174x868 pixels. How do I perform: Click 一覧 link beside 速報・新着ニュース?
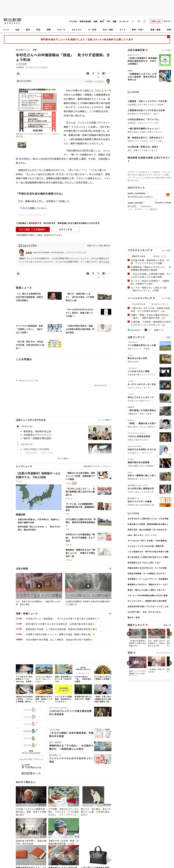[109, 614]
